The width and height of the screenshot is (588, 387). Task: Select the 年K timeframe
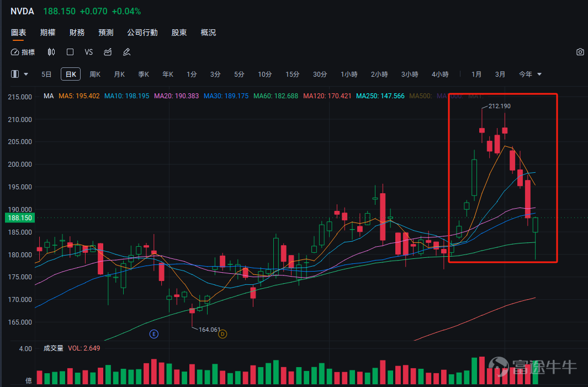(168, 74)
